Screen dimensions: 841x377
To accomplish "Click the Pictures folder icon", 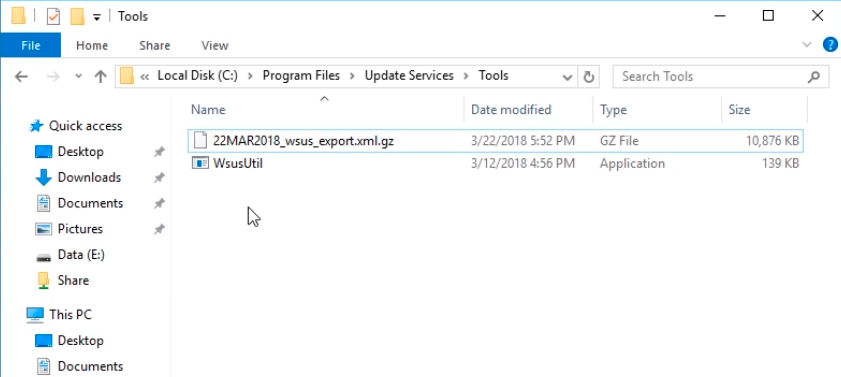I will pos(43,229).
